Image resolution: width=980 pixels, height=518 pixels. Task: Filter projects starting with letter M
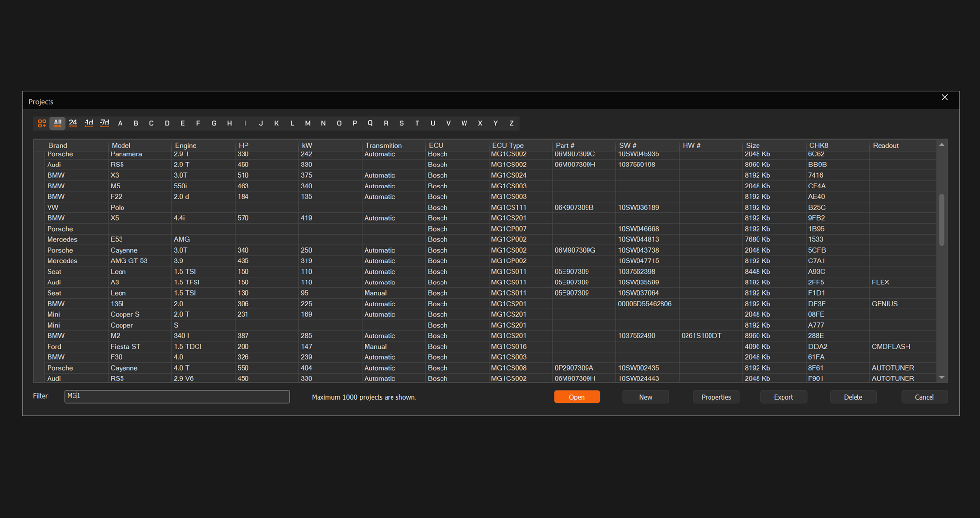coord(308,123)
